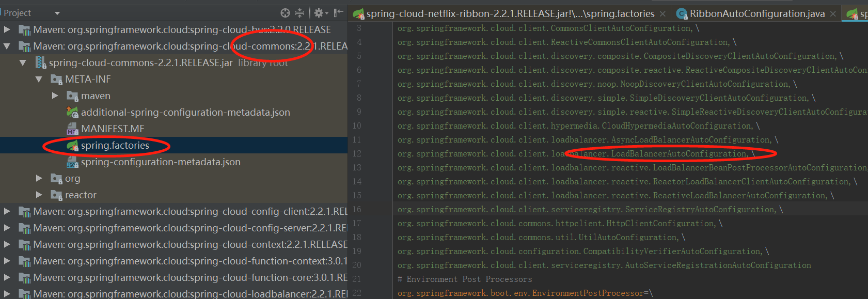Screen dimensions: 868x299
Task: Click the HttpClientConfiguration line
Action: click(560, 223)
